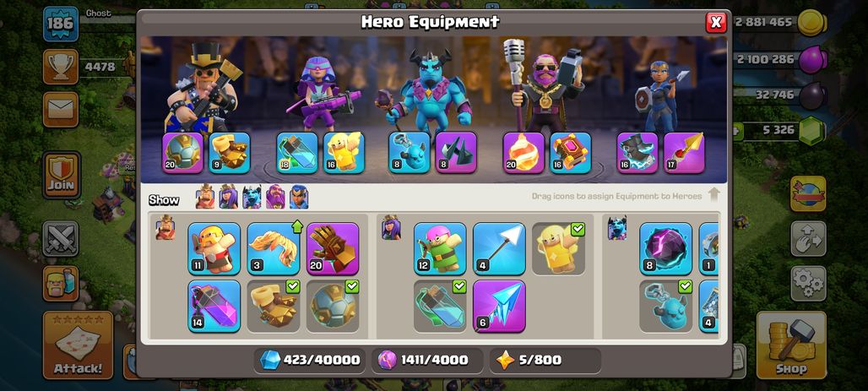The height and width of the screenshot is (391, 868).
Task: Open the settings gear button
Action: tap(808, 284)
